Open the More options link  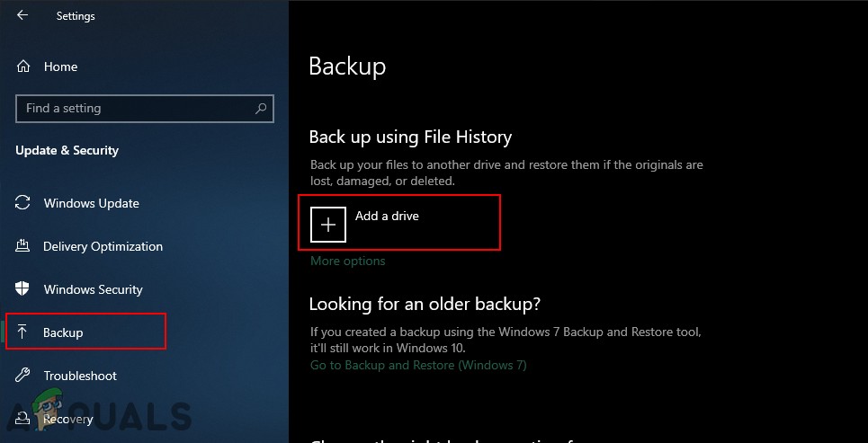[x=347, y=261]
